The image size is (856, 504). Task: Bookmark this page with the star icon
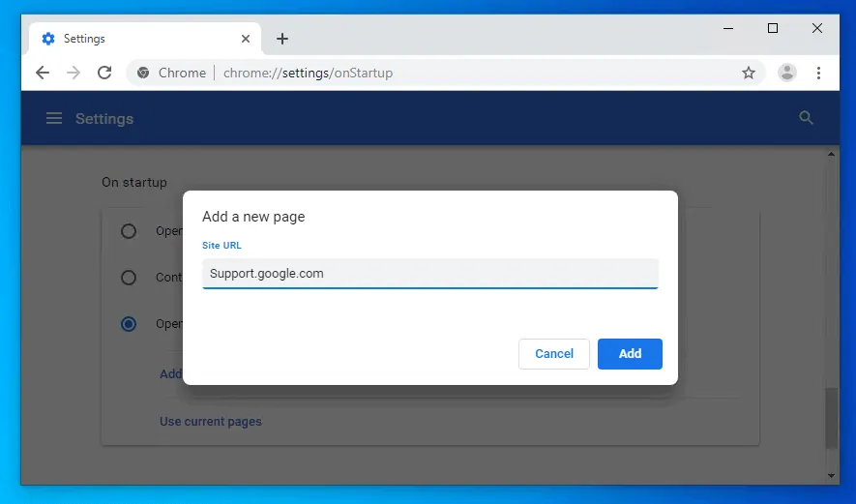(x=748, y=73)
